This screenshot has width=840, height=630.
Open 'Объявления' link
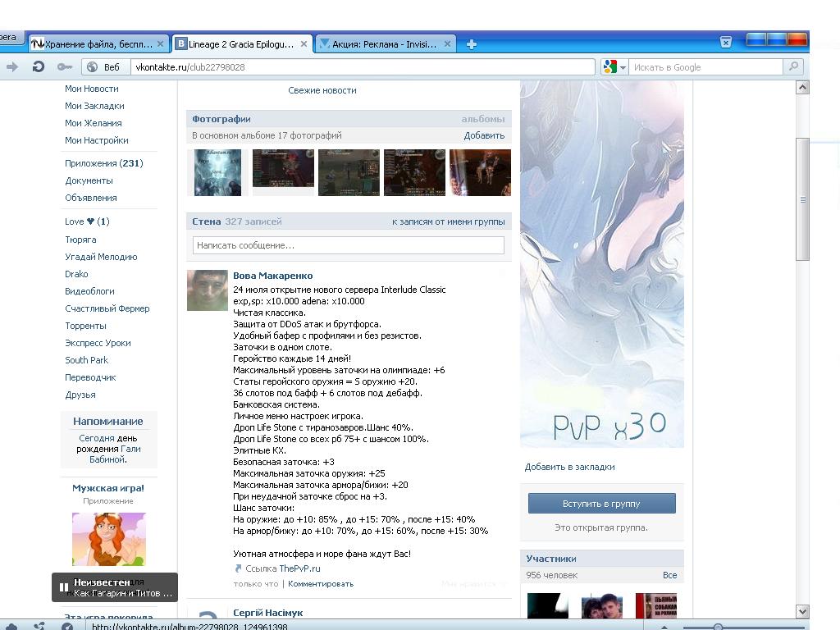tap(90, 198)
